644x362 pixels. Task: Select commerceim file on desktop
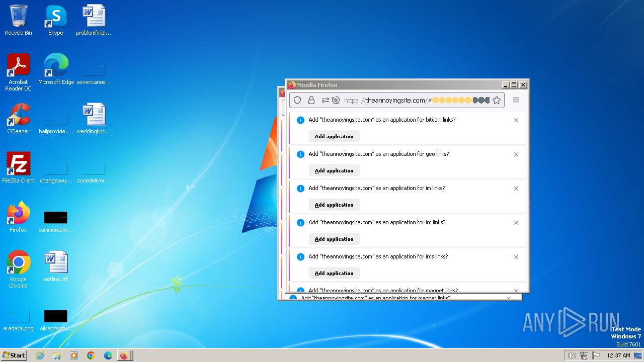click(56, 222)
